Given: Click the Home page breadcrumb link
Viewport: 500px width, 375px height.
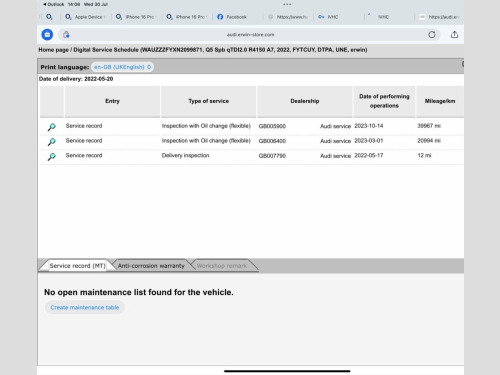Looking at the screenshot, I should (53, 50).
